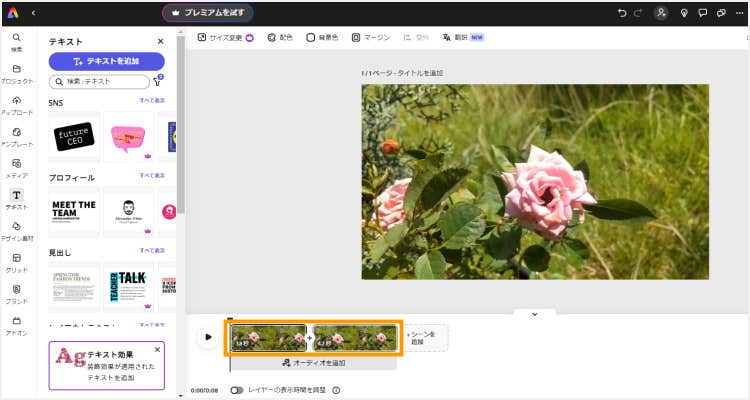Open the 背景色 background color option

click(x=322, y=37)
